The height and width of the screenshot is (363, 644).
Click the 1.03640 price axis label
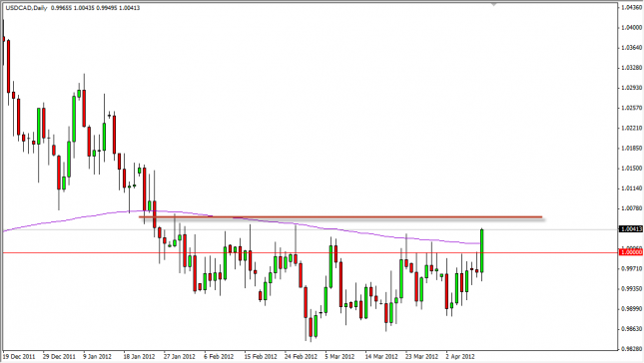click(x=632, y=48)
